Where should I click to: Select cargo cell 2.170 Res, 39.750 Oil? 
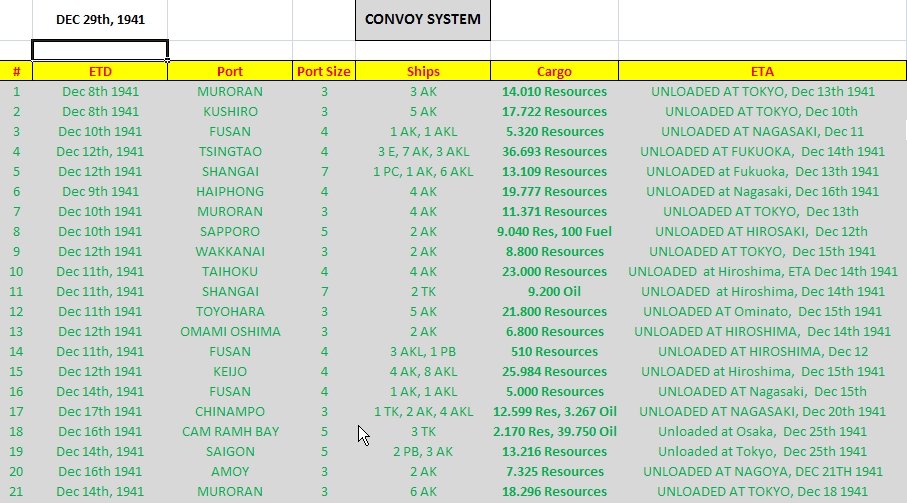(x=554, y=431)
